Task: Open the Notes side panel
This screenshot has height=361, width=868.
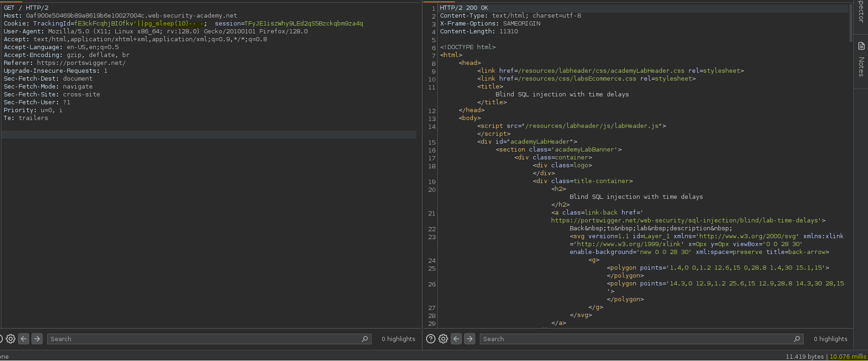Action: 861,60
